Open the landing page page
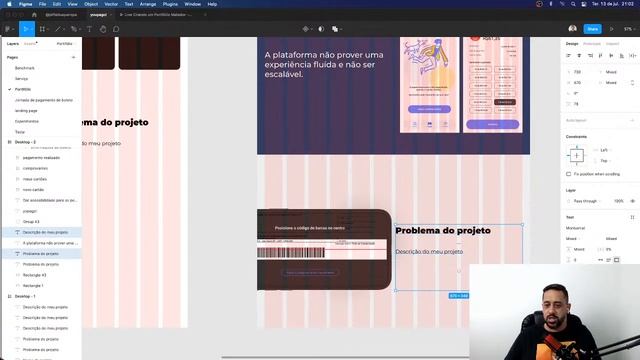Screen dimensions: 640x360 coord(26,111)
